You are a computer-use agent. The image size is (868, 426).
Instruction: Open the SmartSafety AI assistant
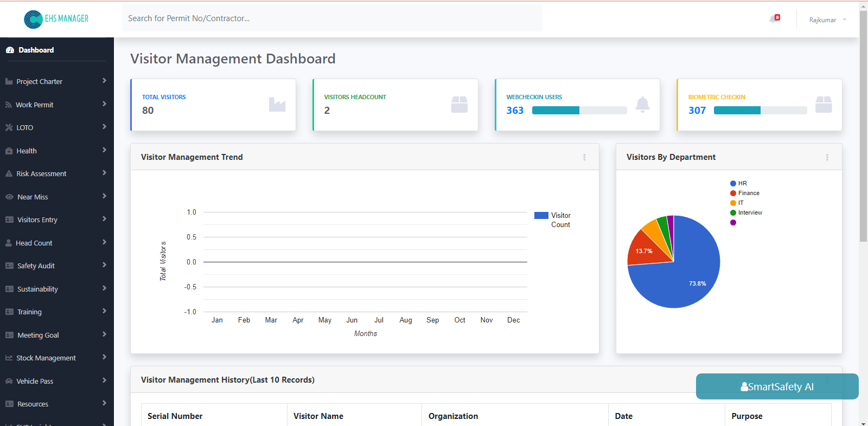point(777,386)
